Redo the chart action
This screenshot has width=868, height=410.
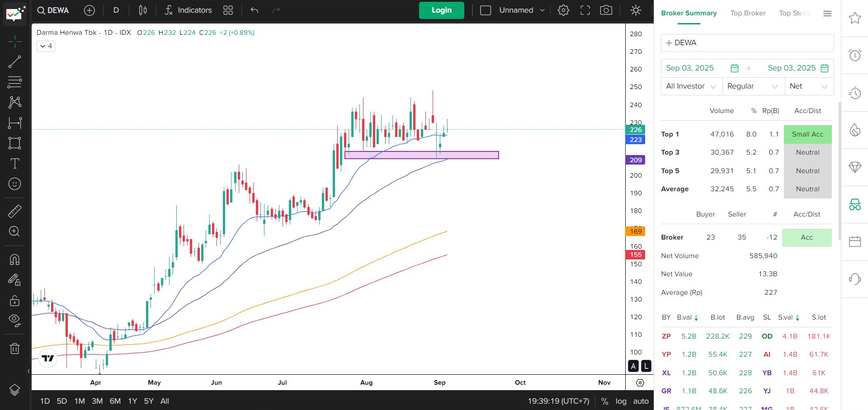pos(276,10)
